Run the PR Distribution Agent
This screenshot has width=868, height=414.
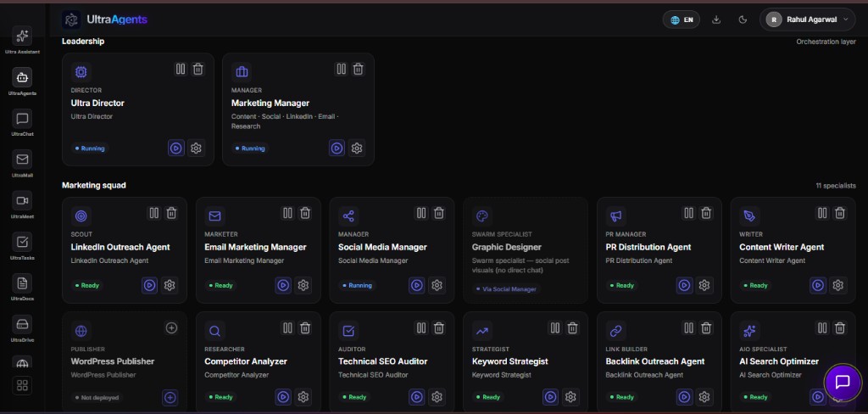point(684,285)
